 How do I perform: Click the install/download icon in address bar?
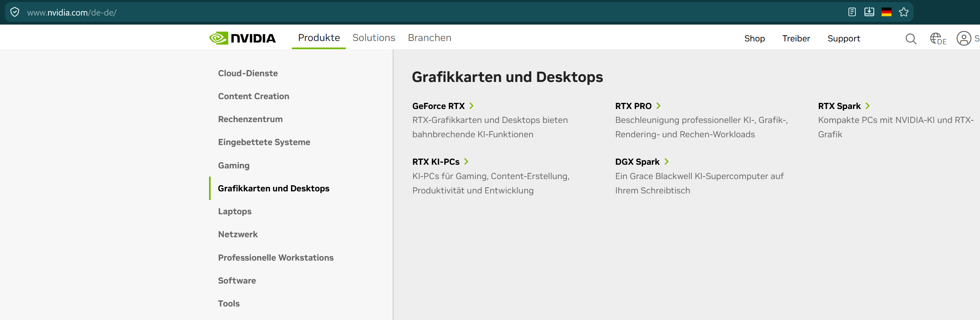(x=869, y=12)
